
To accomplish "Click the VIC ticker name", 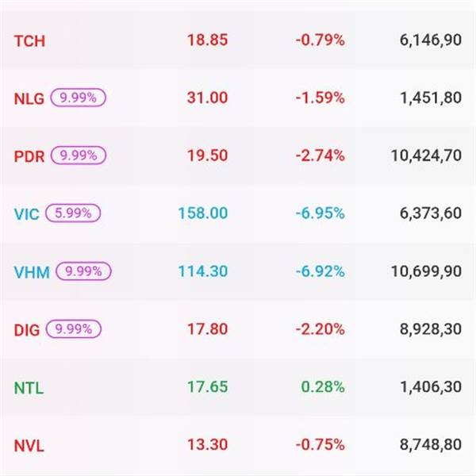I will 27,214.
